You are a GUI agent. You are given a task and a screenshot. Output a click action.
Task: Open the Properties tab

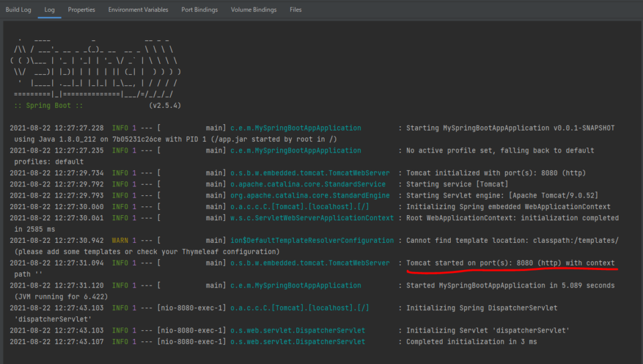pos(82,10)
